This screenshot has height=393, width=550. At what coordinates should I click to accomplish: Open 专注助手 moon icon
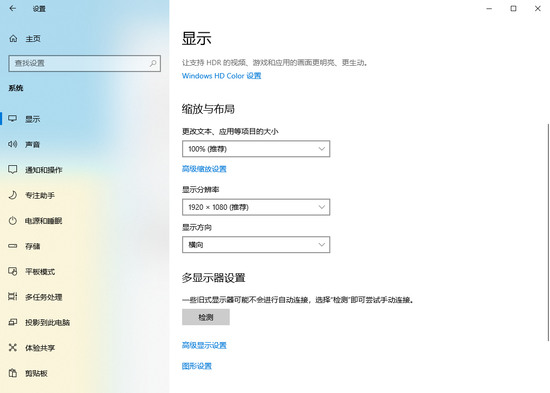point(13,195)
